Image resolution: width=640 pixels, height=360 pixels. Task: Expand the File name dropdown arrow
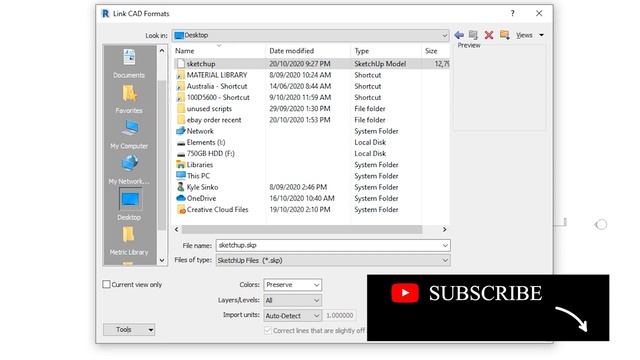pyautogui.click(x=445, y=245)
